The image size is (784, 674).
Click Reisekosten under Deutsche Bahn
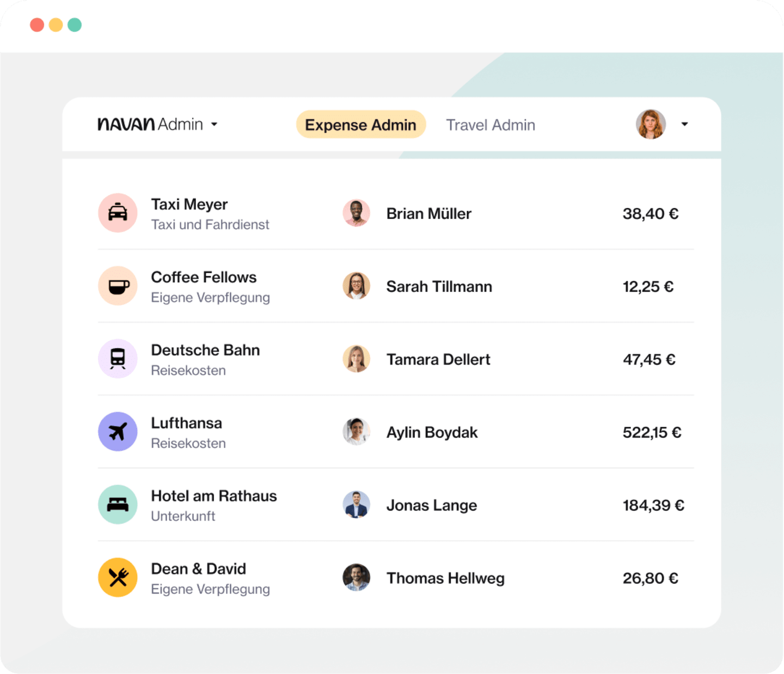(188, 370)
